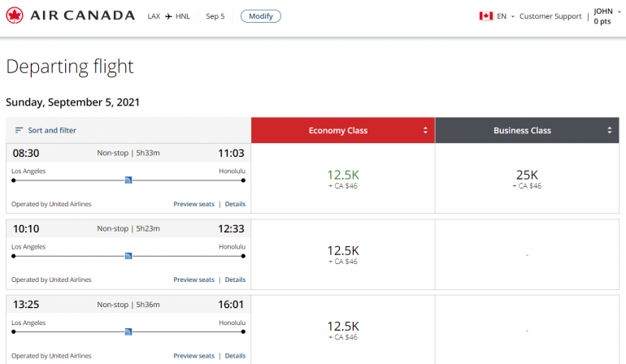The width and height of the screenshot is (626, 364).
Task: Preview seats for the 13:25 flight
Action: point(193,355)
